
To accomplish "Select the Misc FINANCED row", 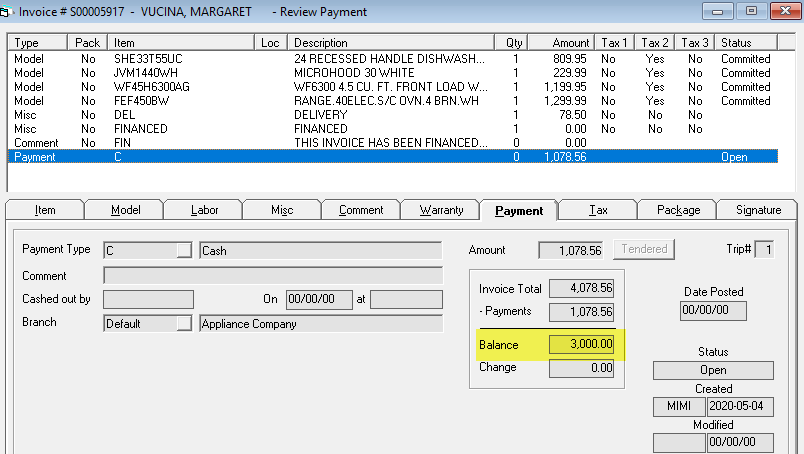I will [x=393, y=129].
